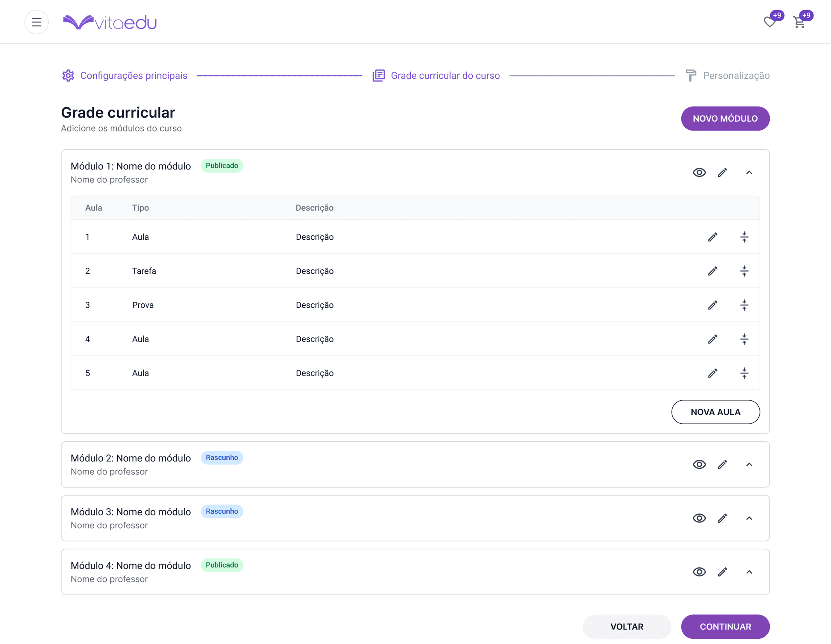The image size is (831, 644).
Task: Toggle visibility of Módulo 2
Action: (x=699, y=464)
